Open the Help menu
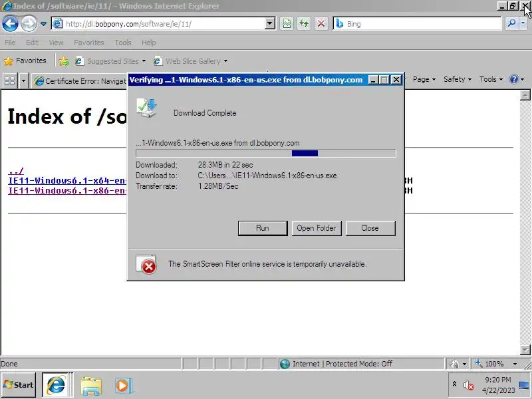Screen dimensions: 532x399 pyautogui.click(x=148, y=43)
